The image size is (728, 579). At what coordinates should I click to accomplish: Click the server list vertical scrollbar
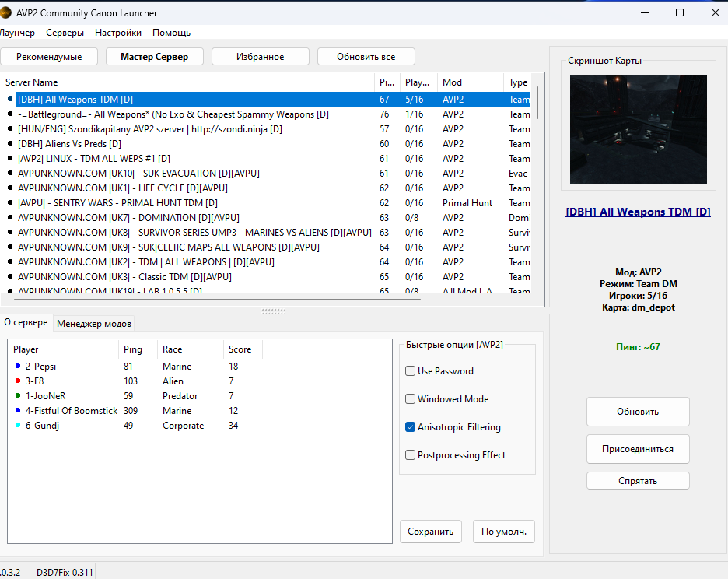coord(537,102)
